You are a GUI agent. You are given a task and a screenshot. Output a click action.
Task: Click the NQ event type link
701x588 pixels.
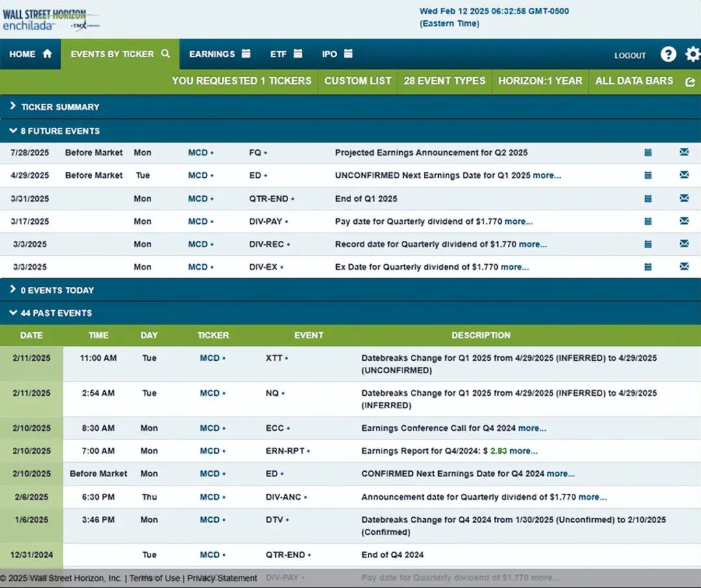272,393
